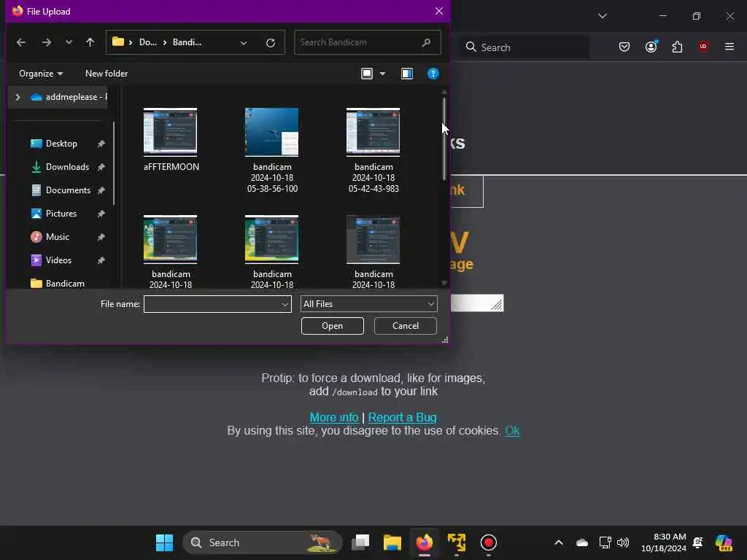Toggle the preview pane icon
747x560 pixels.
pyautogui.click(x=407, y=74)
